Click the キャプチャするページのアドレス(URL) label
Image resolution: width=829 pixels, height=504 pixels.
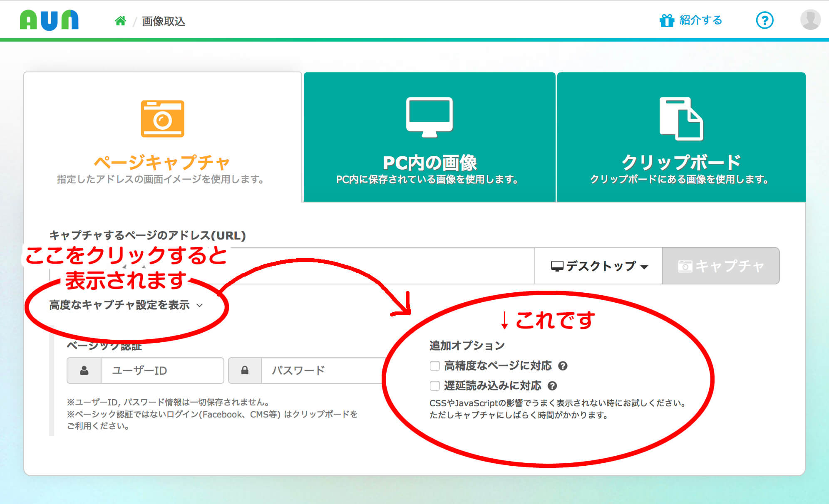(148, 235)
